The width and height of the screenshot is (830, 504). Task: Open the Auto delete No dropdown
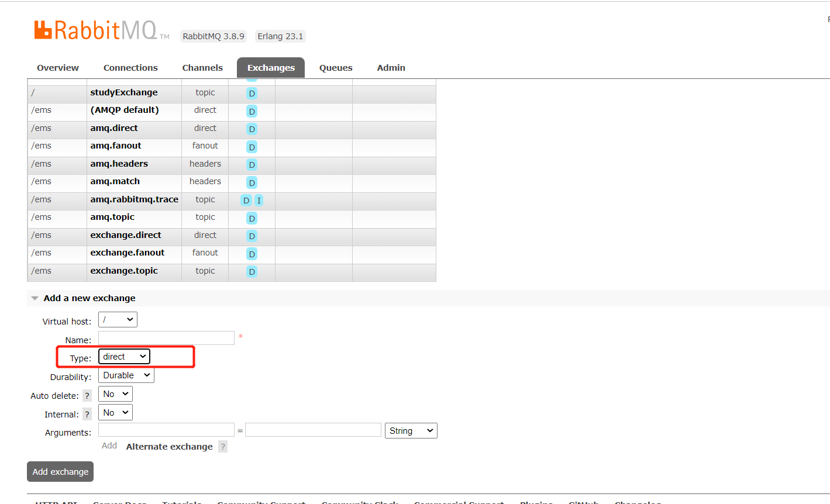(115, 394)
